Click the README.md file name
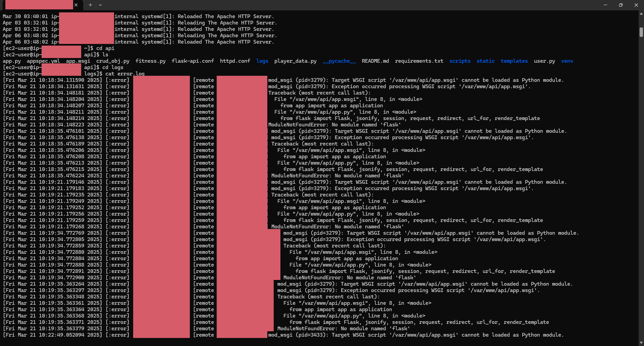 [375, 61]
